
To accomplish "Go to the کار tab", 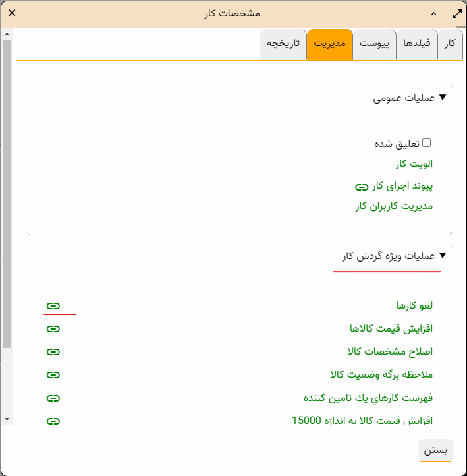I will [x=451, y=44].
